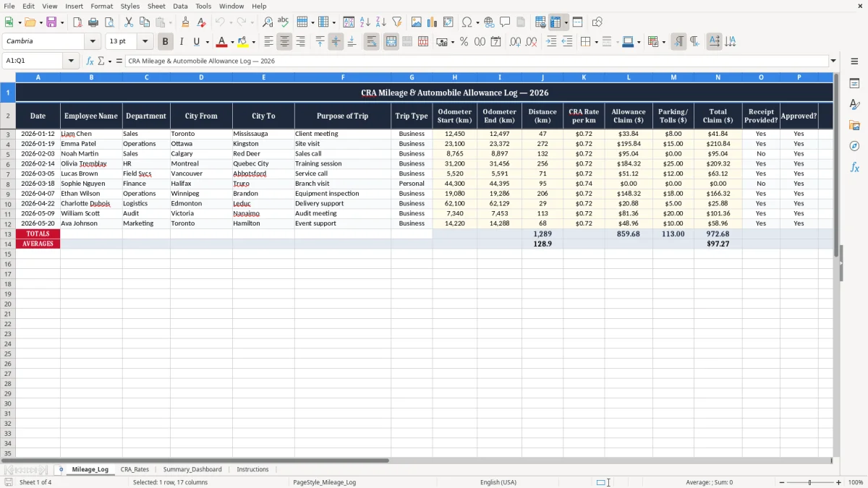Screen dimensions: 868x488
Task: Click the Add Decimal Place icon
Action: point(515,42)
